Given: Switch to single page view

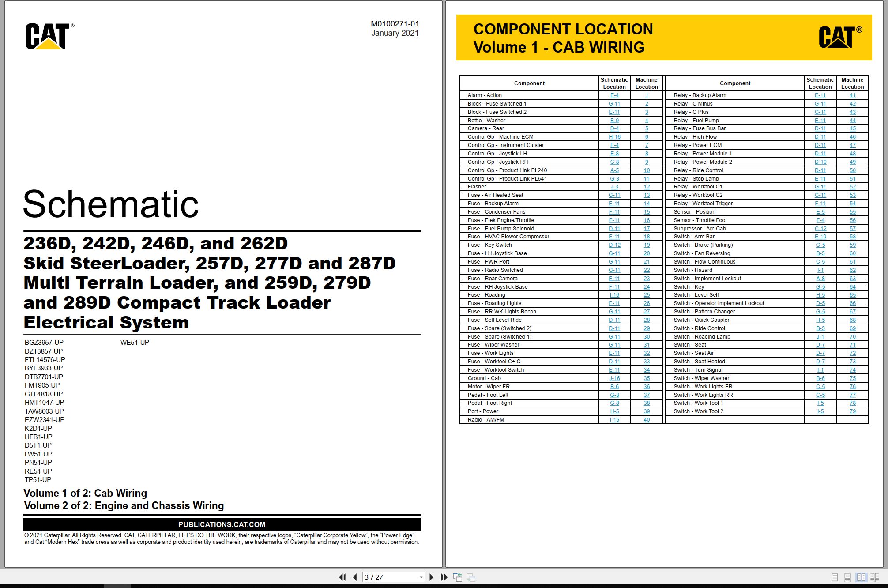Looking at the screenshot, I should (x=835, y=577).
